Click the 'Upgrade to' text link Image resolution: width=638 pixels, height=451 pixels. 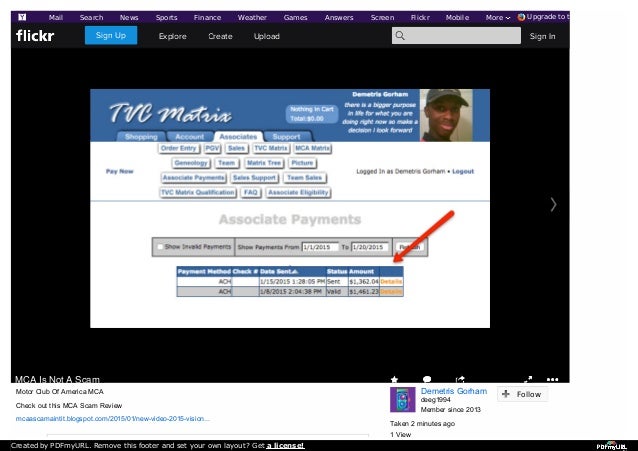[548, 17]
